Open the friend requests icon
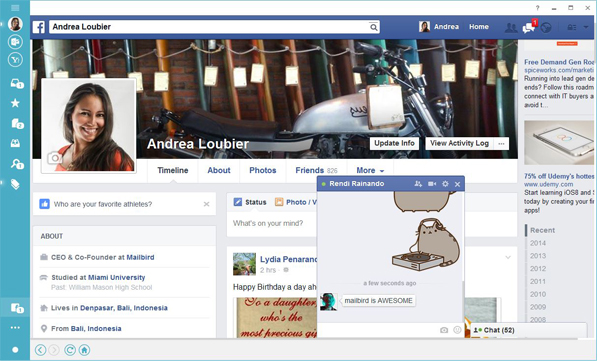600x362 pixels. coord(511,28)
